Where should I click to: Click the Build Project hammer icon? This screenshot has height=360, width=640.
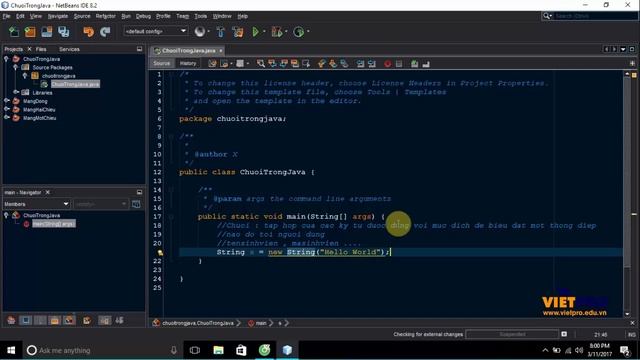coord(220,32)
